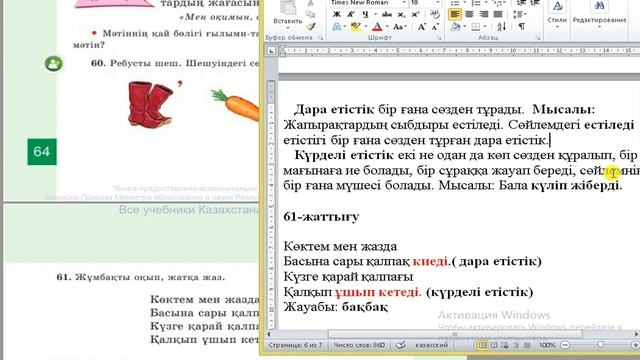The height and width of the screenshot is (360, 640).
Task: Click the horizontal scrollbar in Word
Action: point(455,334)
